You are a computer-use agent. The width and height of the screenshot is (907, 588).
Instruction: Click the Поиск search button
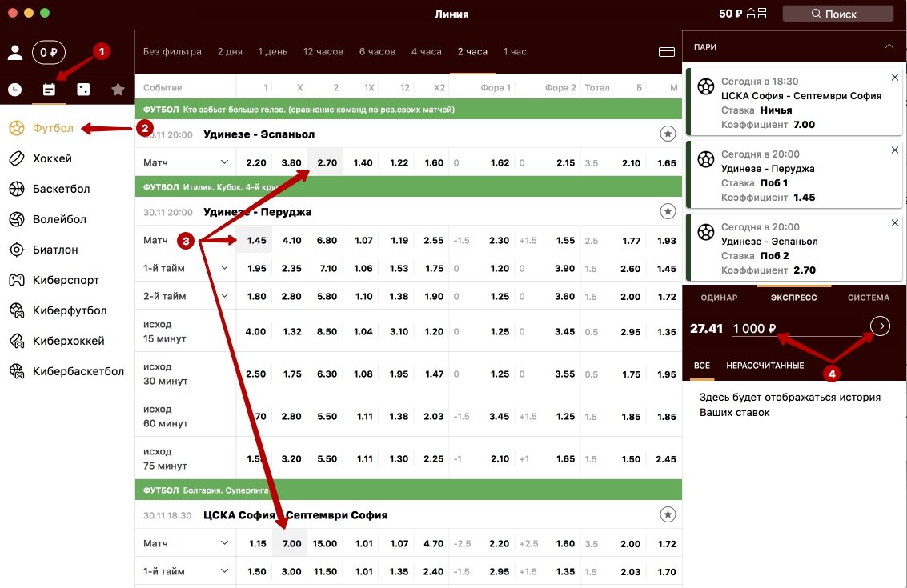(x=837, y=14)
